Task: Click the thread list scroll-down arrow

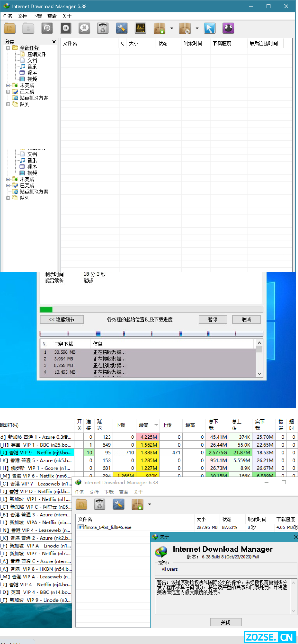Action: tap(259, 374)
